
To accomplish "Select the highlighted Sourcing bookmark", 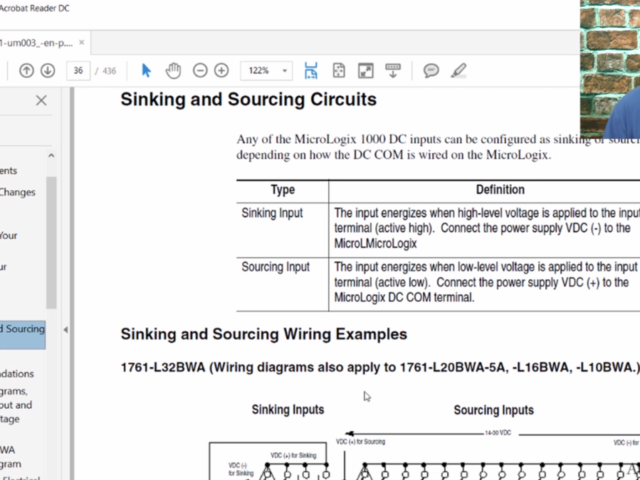I will point(22,335).
